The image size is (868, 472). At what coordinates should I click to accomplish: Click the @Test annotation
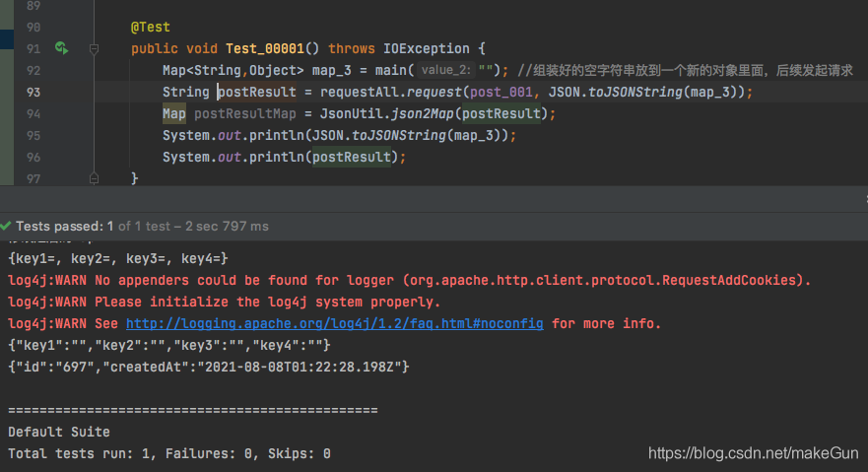click(x=150, y=27)
